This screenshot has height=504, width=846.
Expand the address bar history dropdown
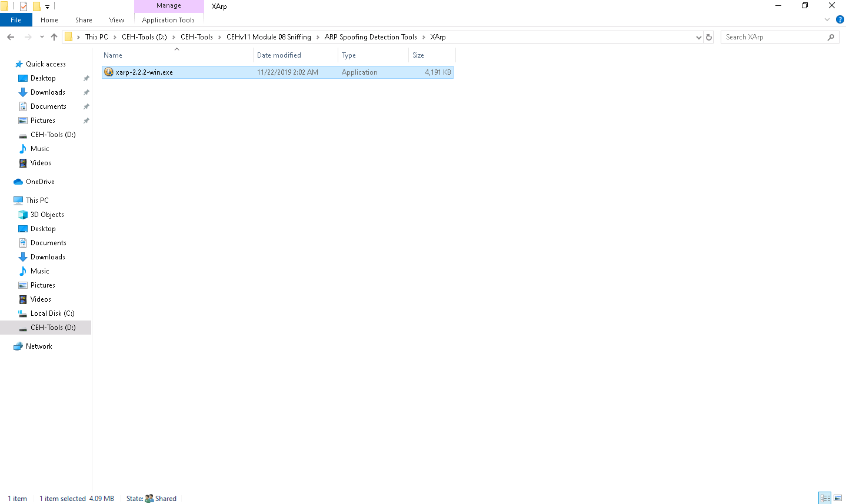click(x=698, y=37)
